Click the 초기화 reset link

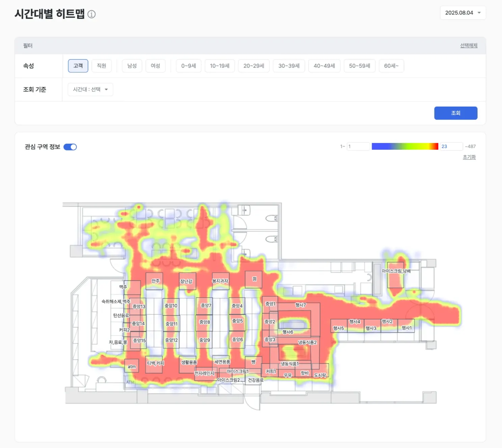(469, 157)
